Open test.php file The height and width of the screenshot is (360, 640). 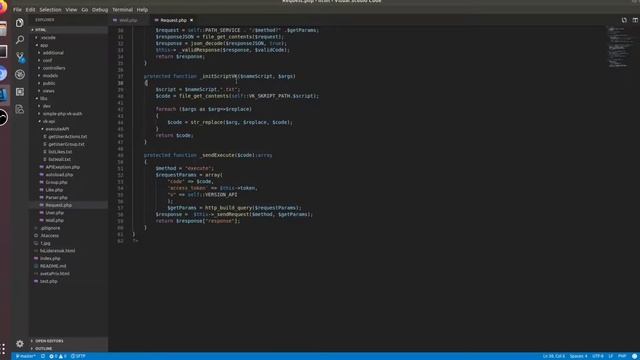49,281
